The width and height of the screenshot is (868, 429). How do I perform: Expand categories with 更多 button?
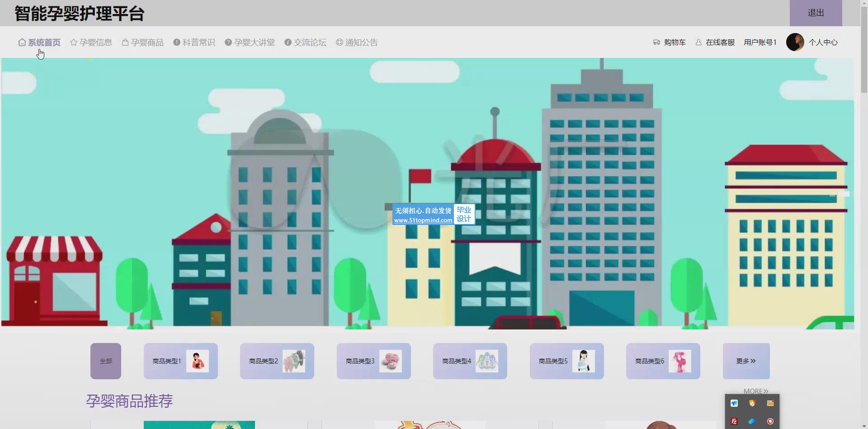[x=746, y=361]
